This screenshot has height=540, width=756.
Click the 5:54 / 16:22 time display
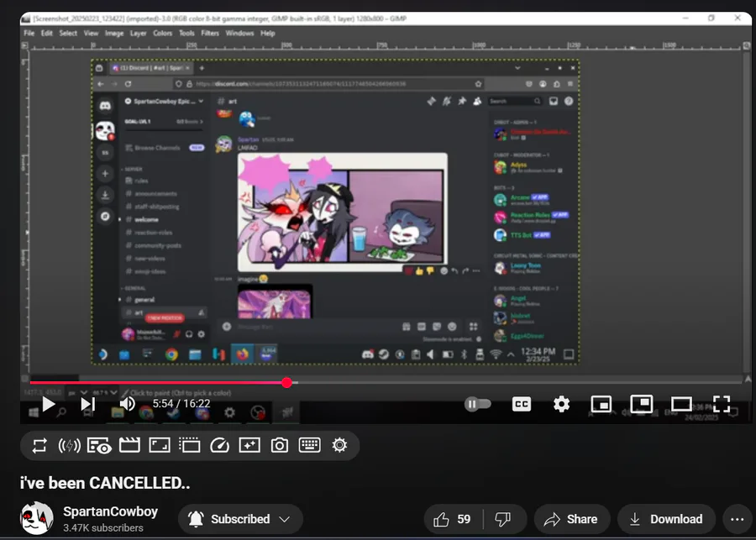point(181,404)
